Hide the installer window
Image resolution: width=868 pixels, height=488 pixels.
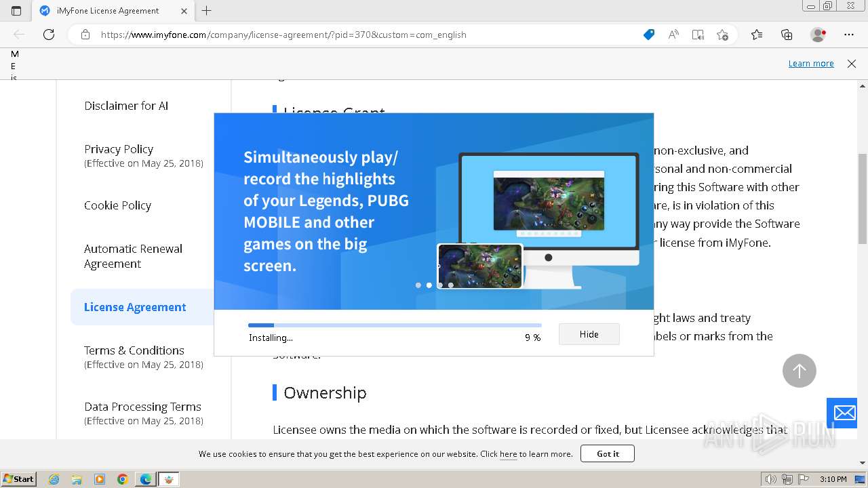pos(589,334)
